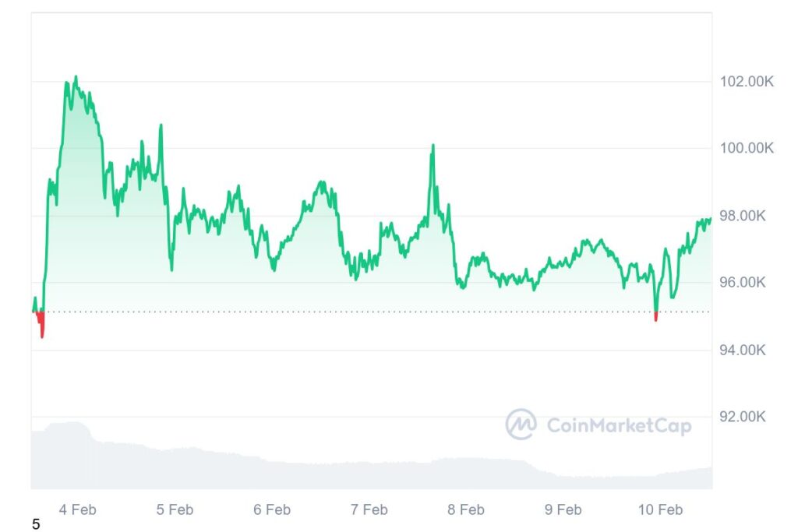
Task: Click the 10 Feb date label
Action: pos(660,509)
